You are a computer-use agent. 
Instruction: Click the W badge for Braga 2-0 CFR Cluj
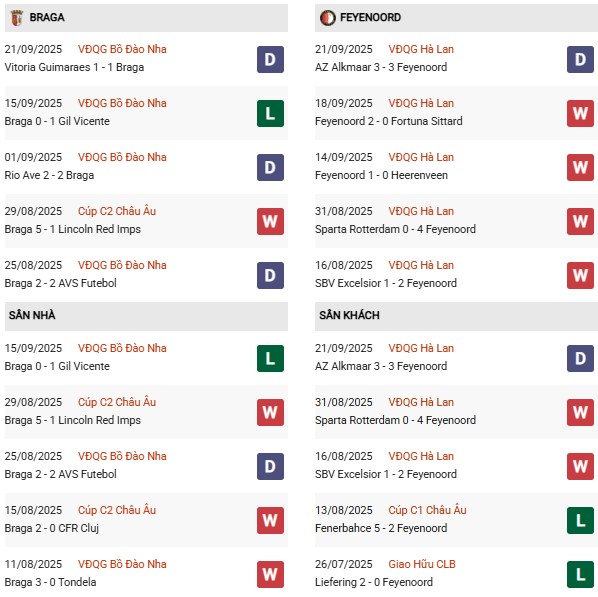click(x=270, y=520)
